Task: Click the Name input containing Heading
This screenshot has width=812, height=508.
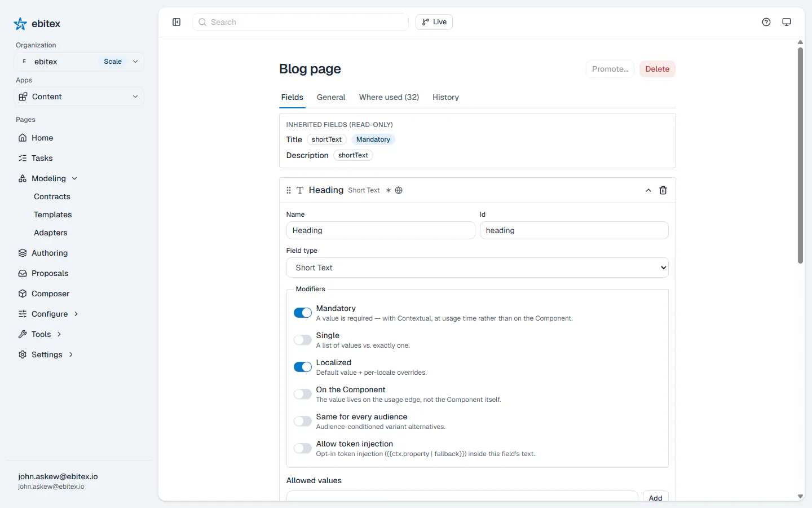Action: click(381, 230)
